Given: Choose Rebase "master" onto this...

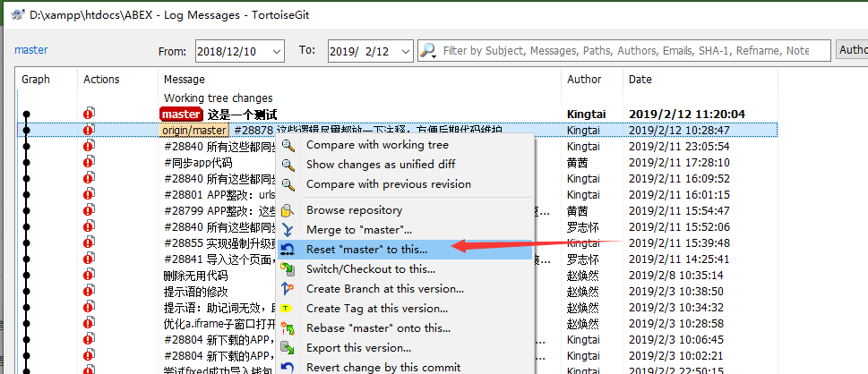Looking at the screenshot, I should pyautogui.click(x=379, y=328).
